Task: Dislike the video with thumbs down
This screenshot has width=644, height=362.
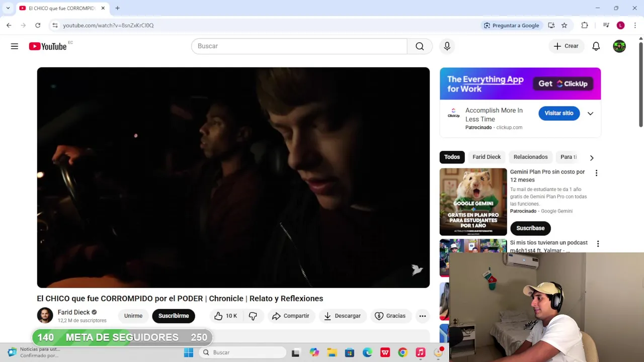Action: point(253,316)
